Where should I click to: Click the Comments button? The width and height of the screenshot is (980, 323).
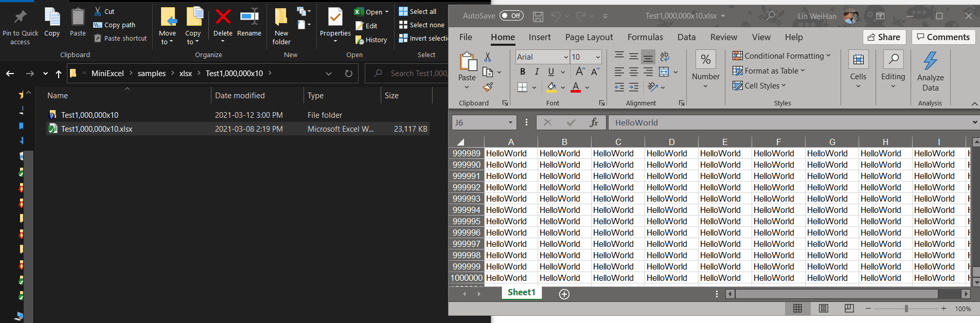943,37
